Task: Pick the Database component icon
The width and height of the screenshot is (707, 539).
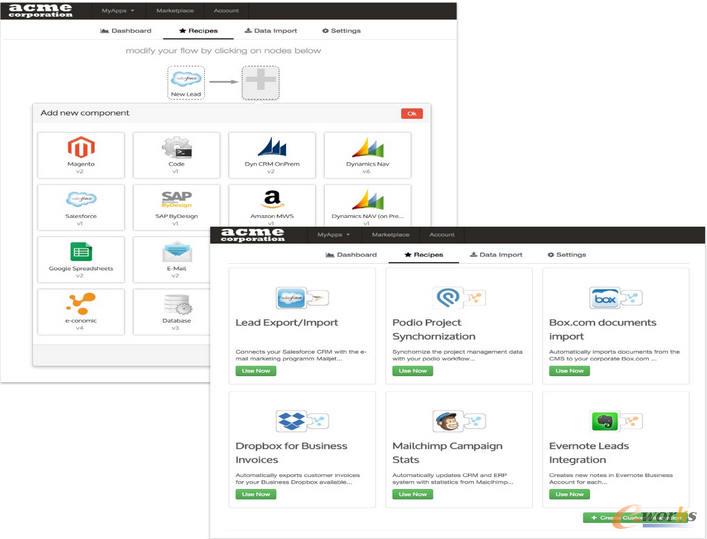Action: pyautogui.click(x=176, y=306)
